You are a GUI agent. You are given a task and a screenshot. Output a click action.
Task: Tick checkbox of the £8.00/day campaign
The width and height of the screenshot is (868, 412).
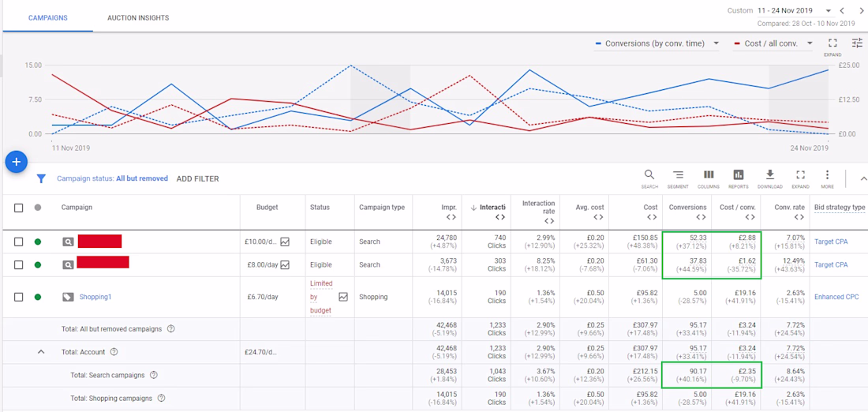point(18,264)
